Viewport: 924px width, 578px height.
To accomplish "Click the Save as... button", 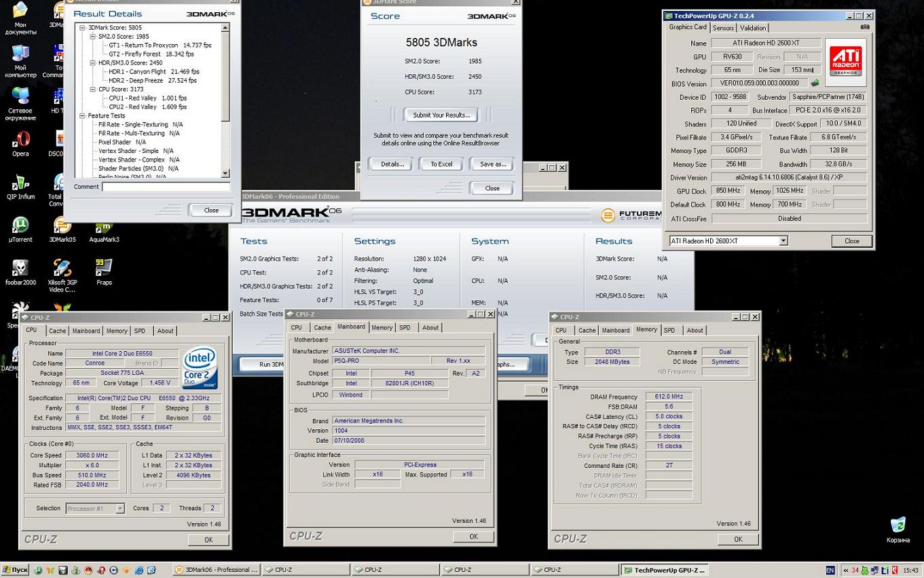I will 492,164.
